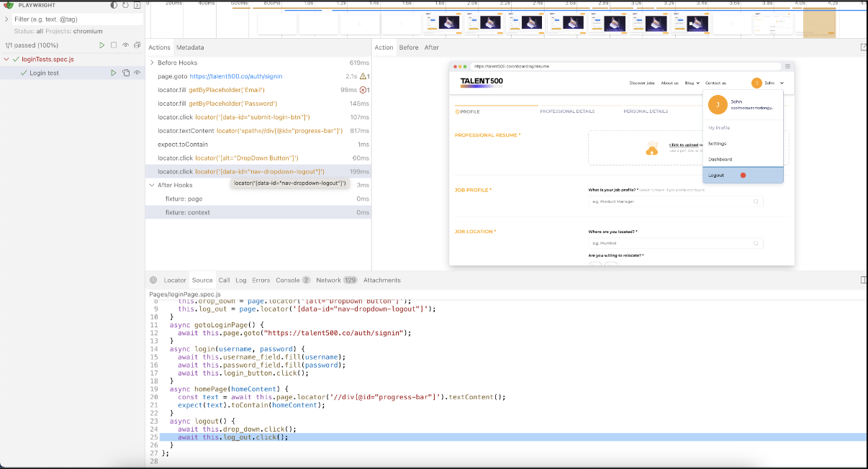Expand the Before Hooks action
The width and height of the screenshot is (868, 469).
(152, 63)
